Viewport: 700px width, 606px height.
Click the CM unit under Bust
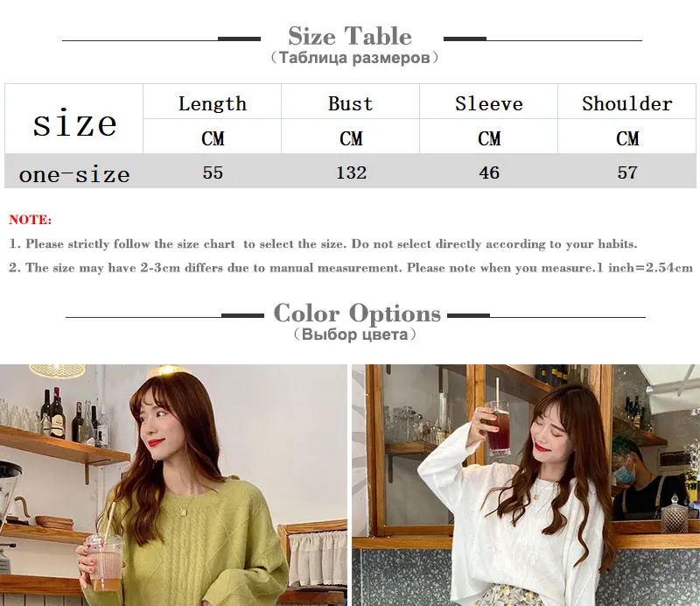pos(351,138)
